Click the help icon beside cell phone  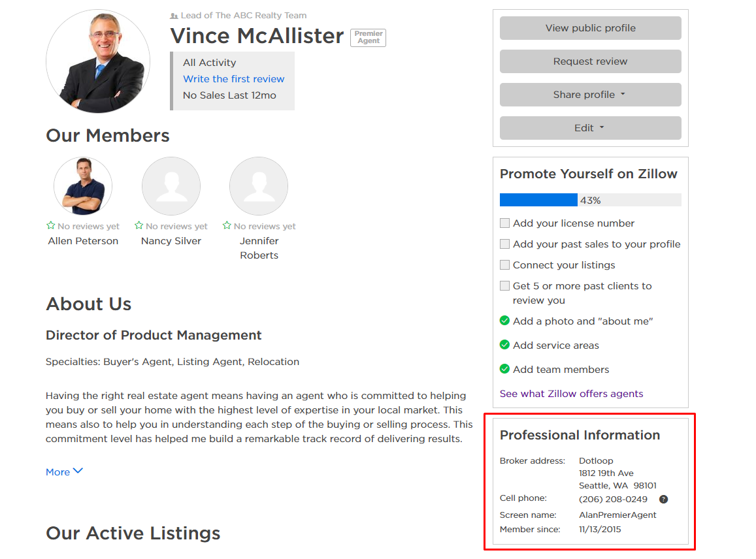click(663, 500)
